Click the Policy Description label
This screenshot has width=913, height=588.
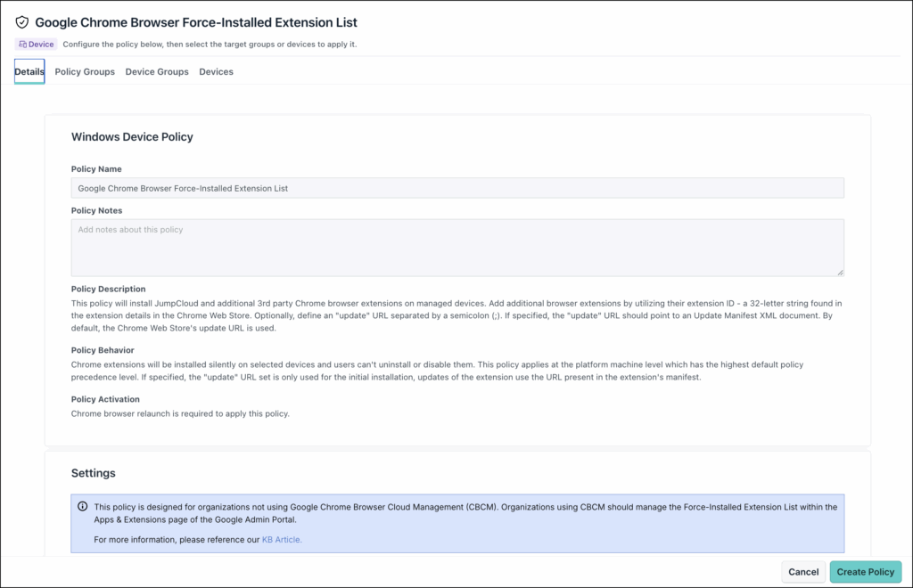coord(108,289)
